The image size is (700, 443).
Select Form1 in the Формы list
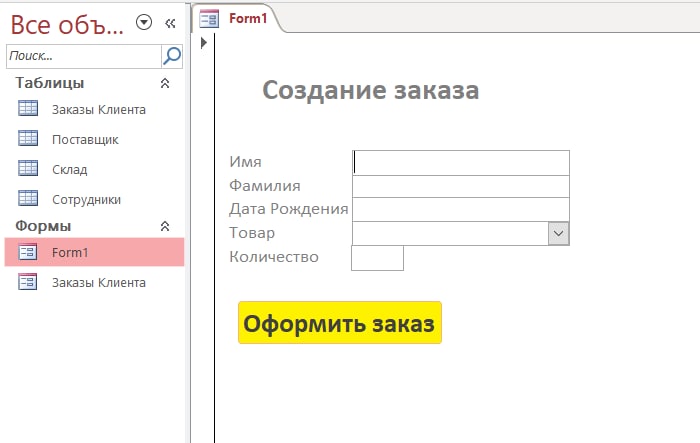(95, 252)
